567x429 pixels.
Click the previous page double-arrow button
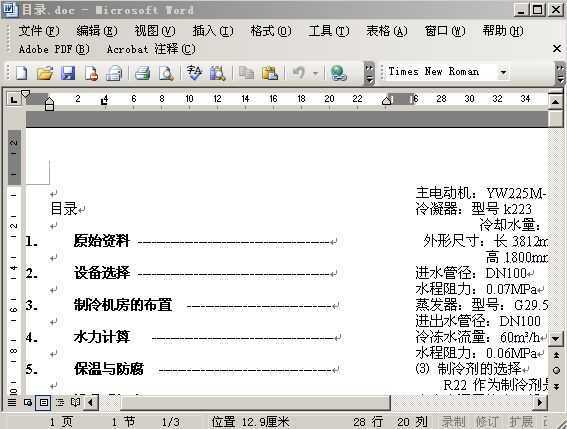557,355
